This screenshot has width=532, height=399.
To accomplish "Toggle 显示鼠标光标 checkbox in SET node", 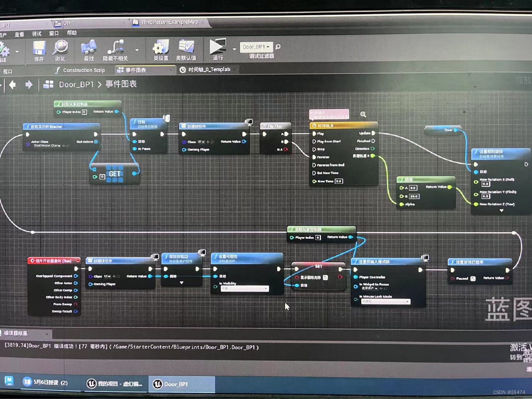I will (325, 277).
